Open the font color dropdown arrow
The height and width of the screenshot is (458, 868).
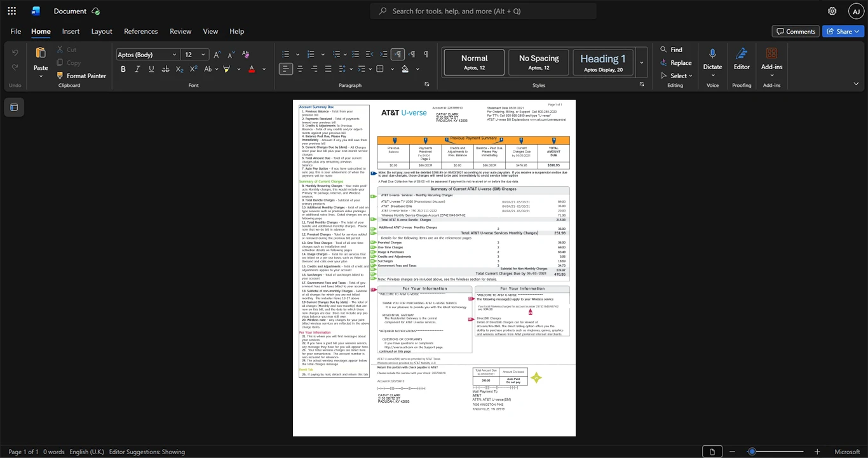(x=264, y=69)
